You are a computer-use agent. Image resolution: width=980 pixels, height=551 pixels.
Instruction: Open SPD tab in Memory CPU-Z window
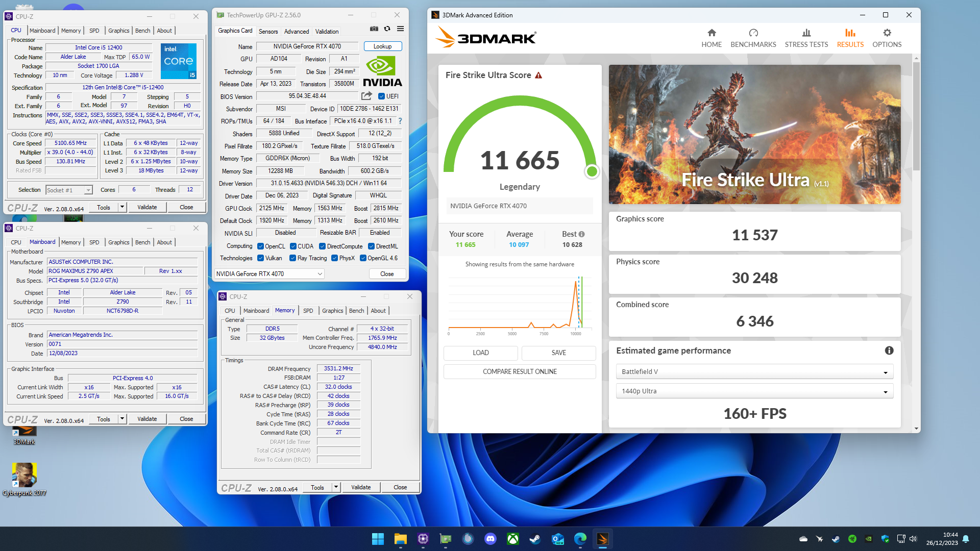click(x=308, y=311)
